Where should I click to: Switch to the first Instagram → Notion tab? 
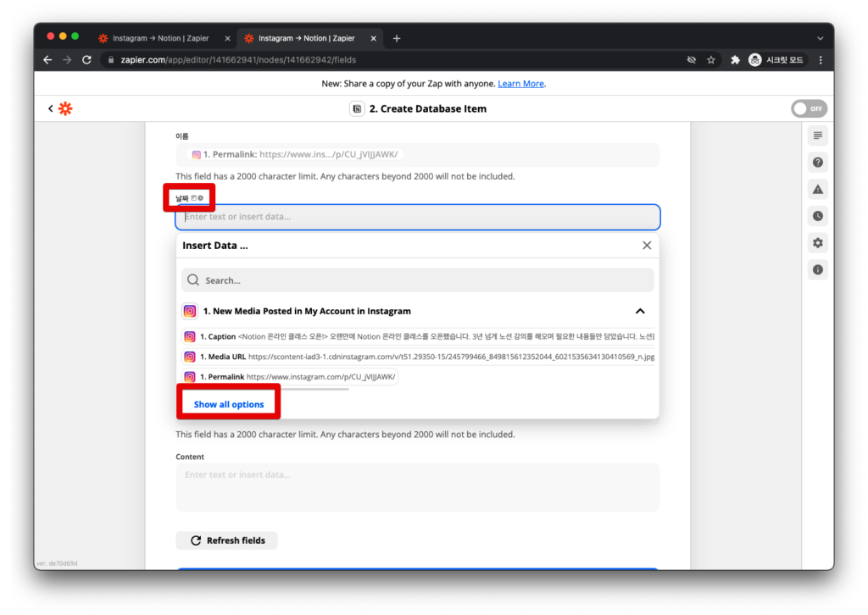coord(160,38)
